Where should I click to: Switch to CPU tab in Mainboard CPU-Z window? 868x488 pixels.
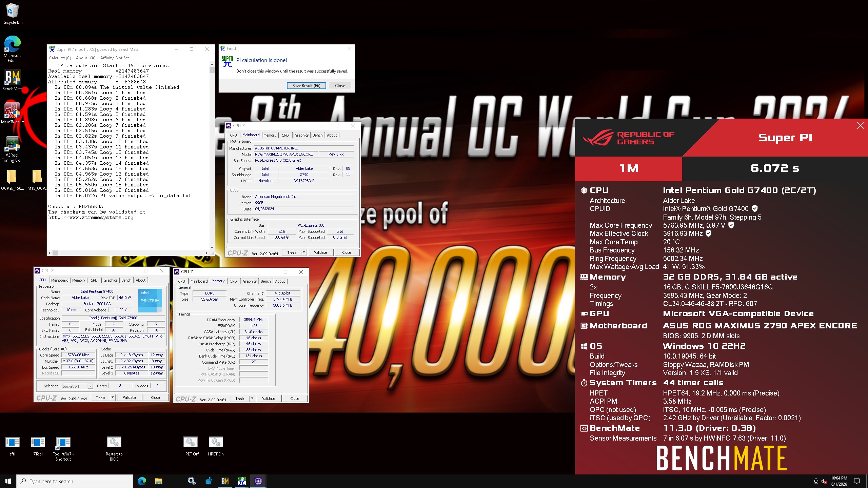pos(233,135)
